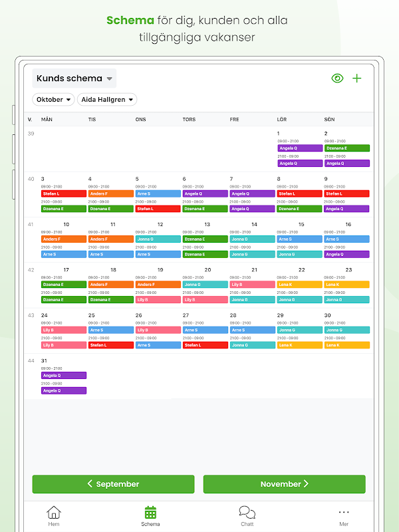Open Dzenana E night shift on October 3
The image size is (399, 532).
(x=64, y=209)
